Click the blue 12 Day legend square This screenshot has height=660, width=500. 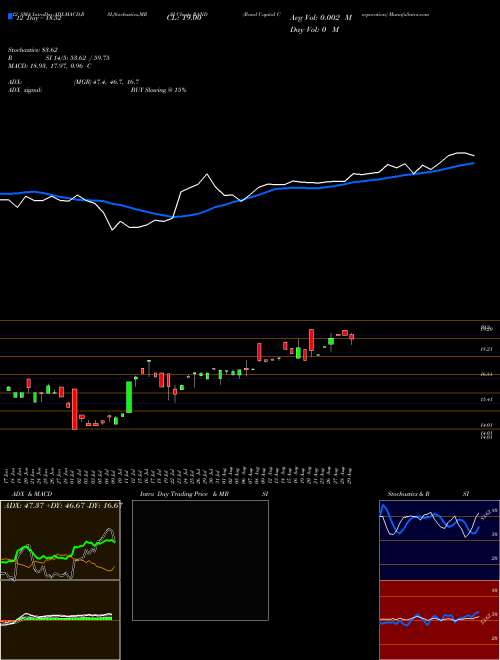click(x=11, y=17)
